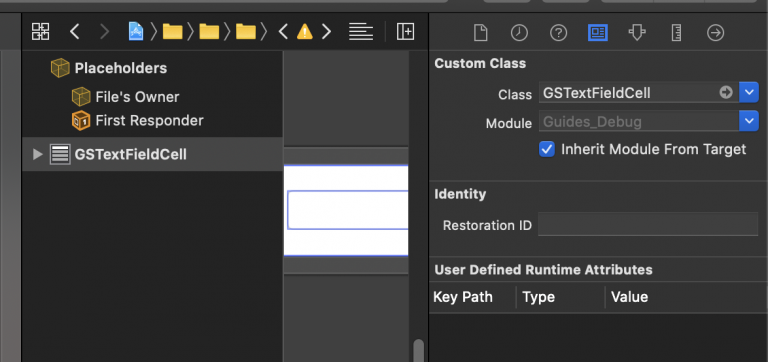
Task: Show the Identity inspector
Action: point(598,33)
